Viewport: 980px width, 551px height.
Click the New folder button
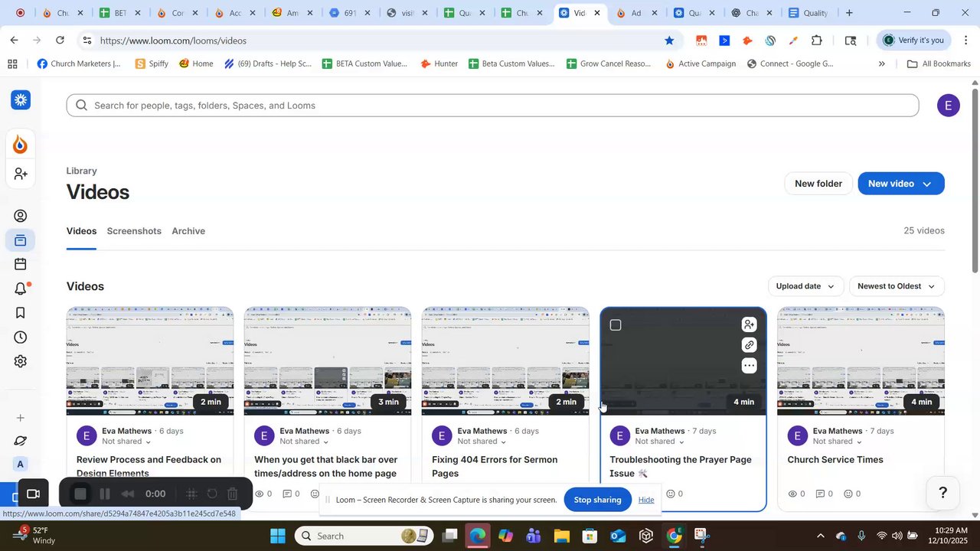[x=818, y=184]
